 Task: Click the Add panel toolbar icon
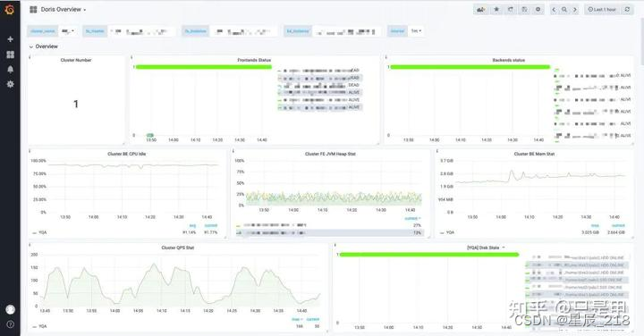point(480,10)
